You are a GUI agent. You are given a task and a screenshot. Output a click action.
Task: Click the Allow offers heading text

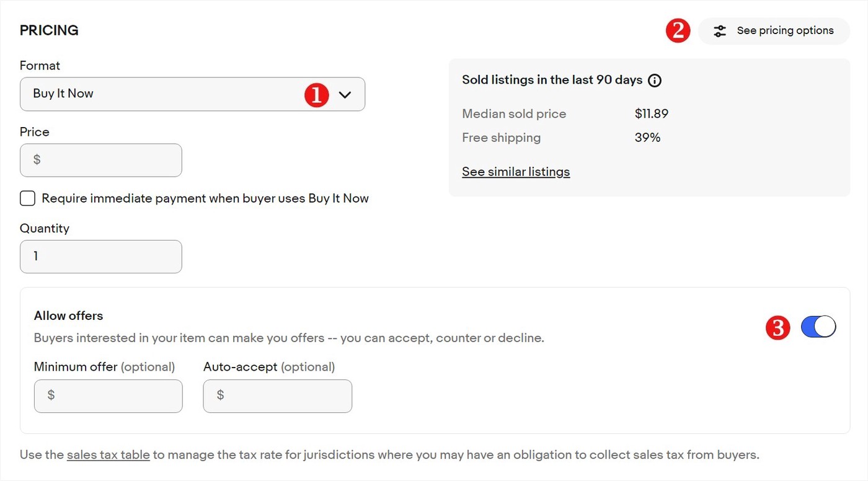tap(69, 316)
